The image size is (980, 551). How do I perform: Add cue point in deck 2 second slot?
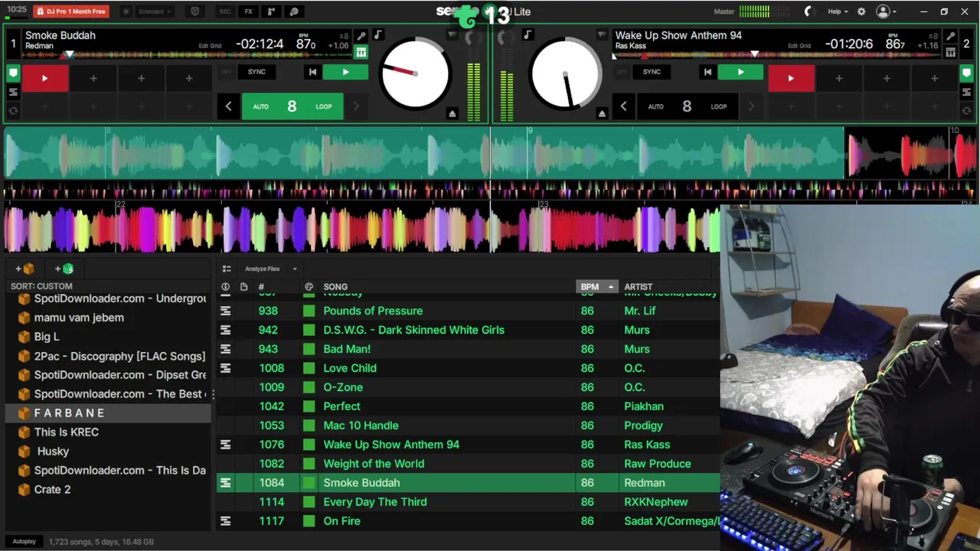pos(838,78)
